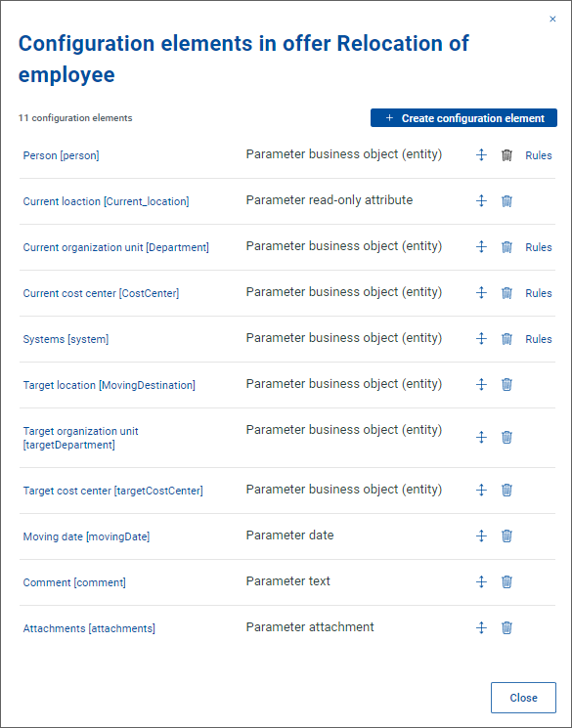The image size is (572, 728).
Task: Open Current loaction [Current_location] link
Action: pos(106,201)
